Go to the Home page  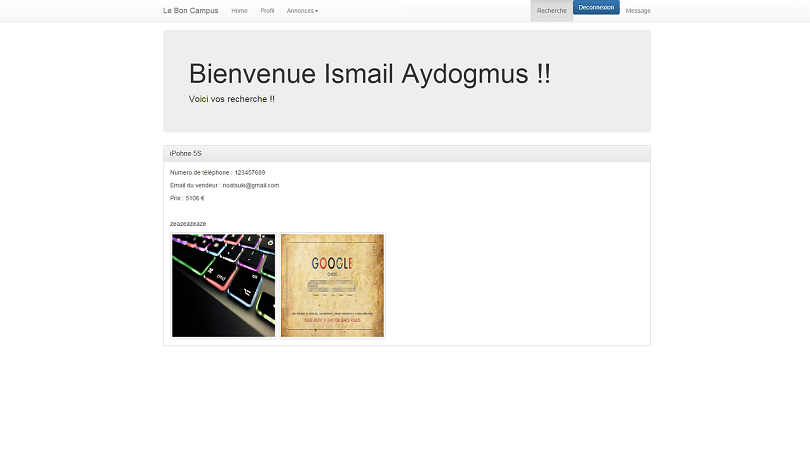pos(239,10)
